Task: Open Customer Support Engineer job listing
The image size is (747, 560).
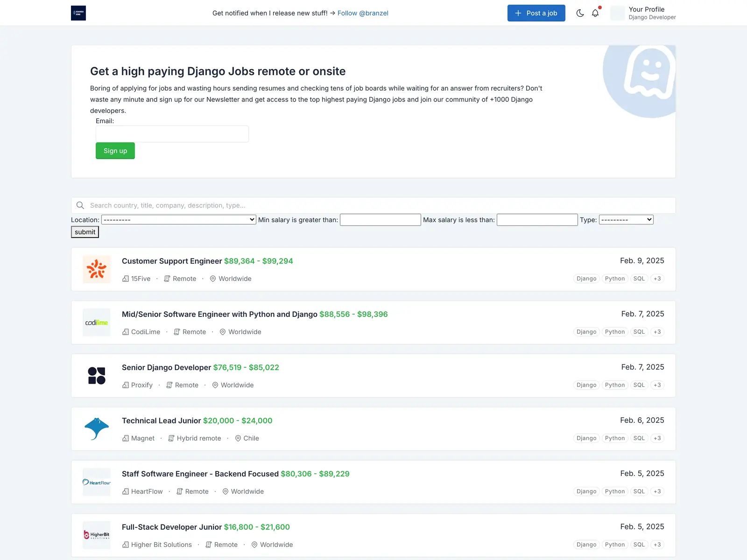Action: [172, 261]
